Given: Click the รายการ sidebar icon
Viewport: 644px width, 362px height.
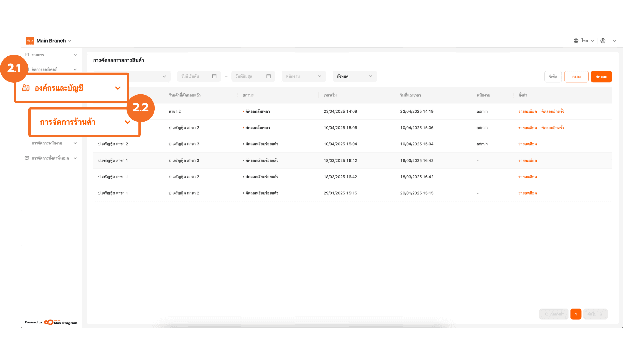Looking at the screenshot, I should 27,55.
